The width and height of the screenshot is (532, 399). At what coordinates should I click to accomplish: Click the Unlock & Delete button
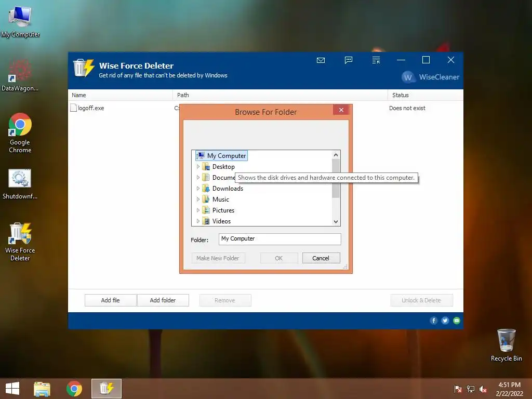point(421,300)
